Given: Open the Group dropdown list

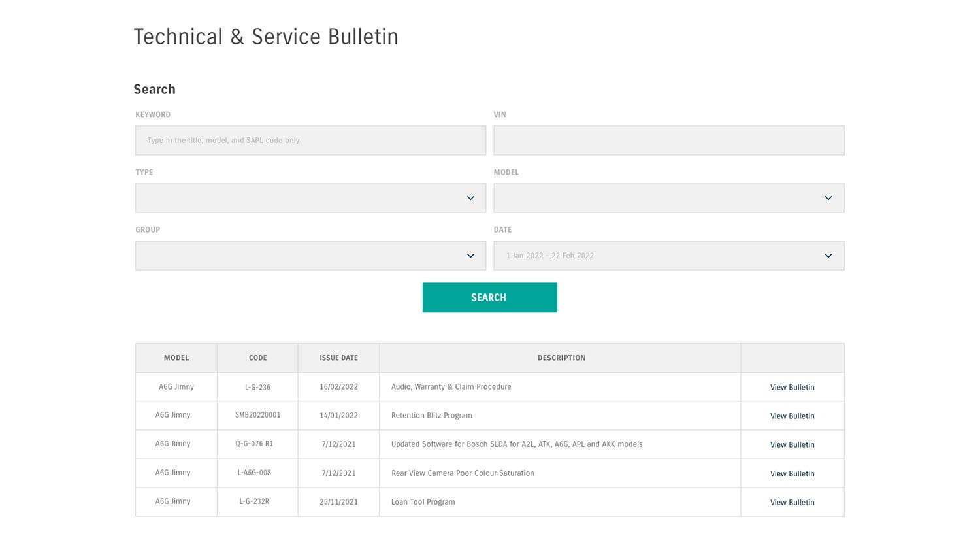Looking at the screenshot, I should pyautogui.click(x=301, y=256).
